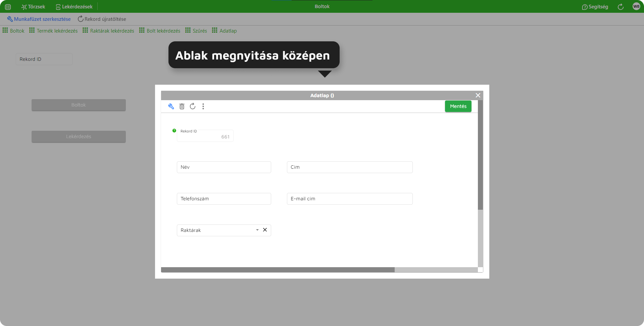Switch to the Szűrés tab
644x326 pixels.
[196, 31]
